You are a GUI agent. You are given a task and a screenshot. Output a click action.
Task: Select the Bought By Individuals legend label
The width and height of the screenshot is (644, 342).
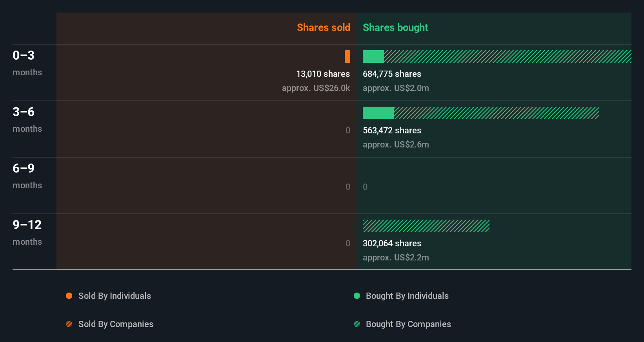(x=407, y=296)
